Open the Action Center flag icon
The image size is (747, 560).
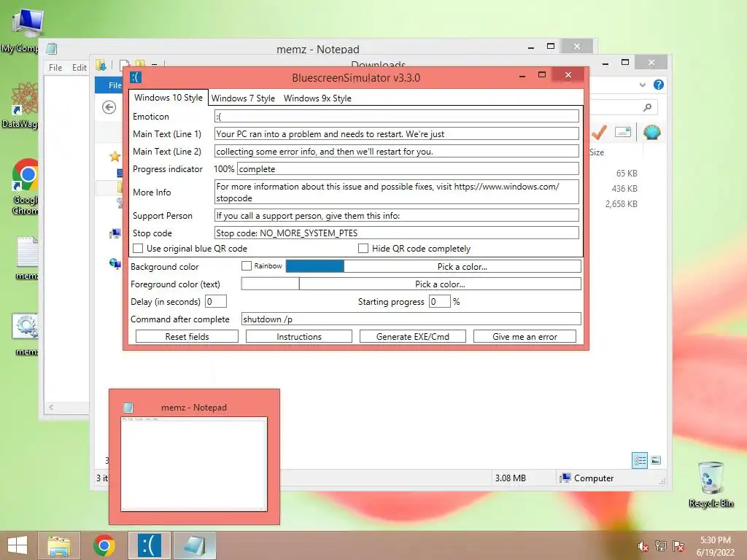point(678,546)
